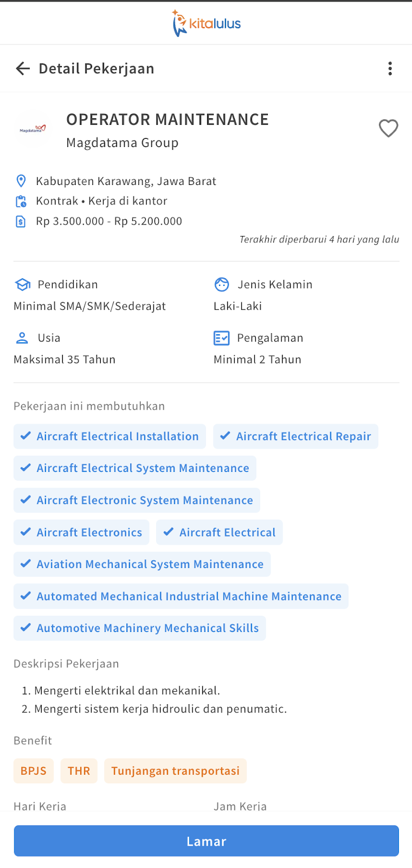Select Automotive Machinery Mechanical Skills chip
412x868 pixels.
[139, 628]
